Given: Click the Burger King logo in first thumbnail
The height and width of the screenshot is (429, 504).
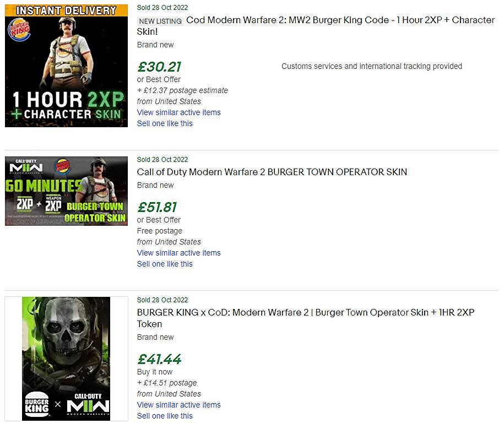Looking at the screenshot, I should 19,29.
